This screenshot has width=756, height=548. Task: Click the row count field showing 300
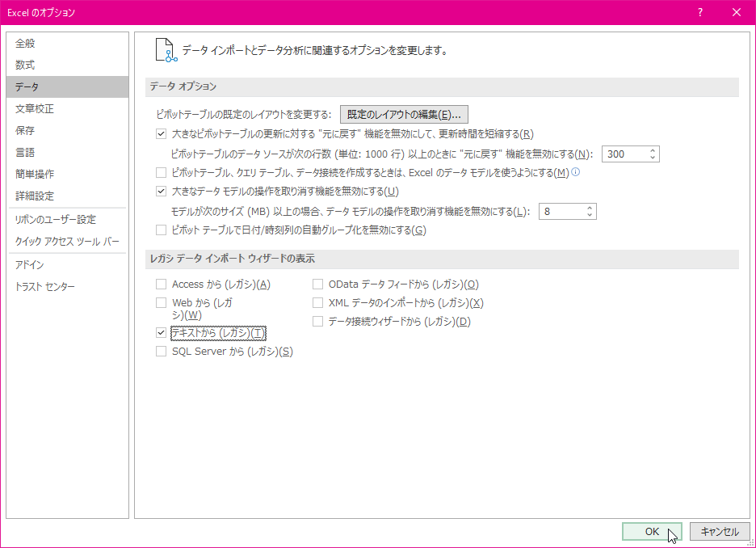tap(625, 154)
